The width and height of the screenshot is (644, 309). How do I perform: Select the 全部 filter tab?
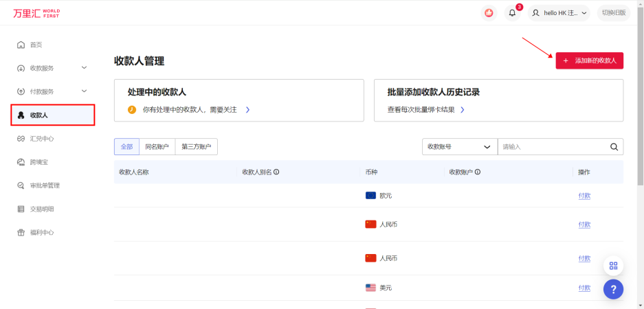[x=126, y=146]
